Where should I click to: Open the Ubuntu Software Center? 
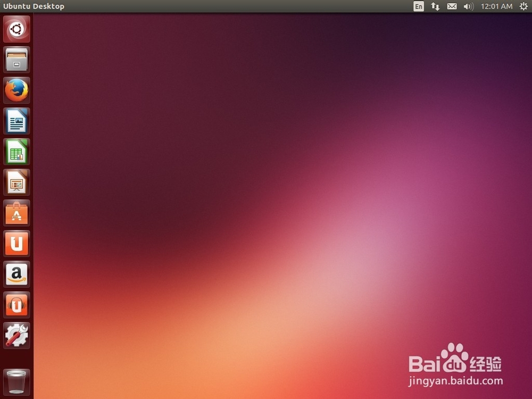[16, 213]
